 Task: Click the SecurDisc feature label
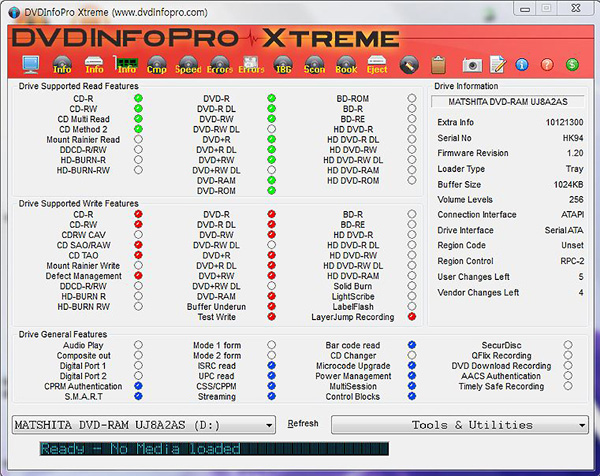coord(501,346)
